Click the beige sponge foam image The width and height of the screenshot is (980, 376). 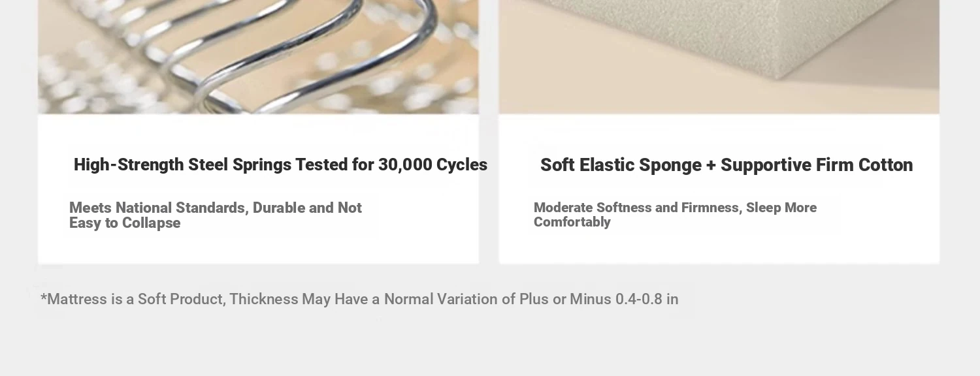point(719,57)
